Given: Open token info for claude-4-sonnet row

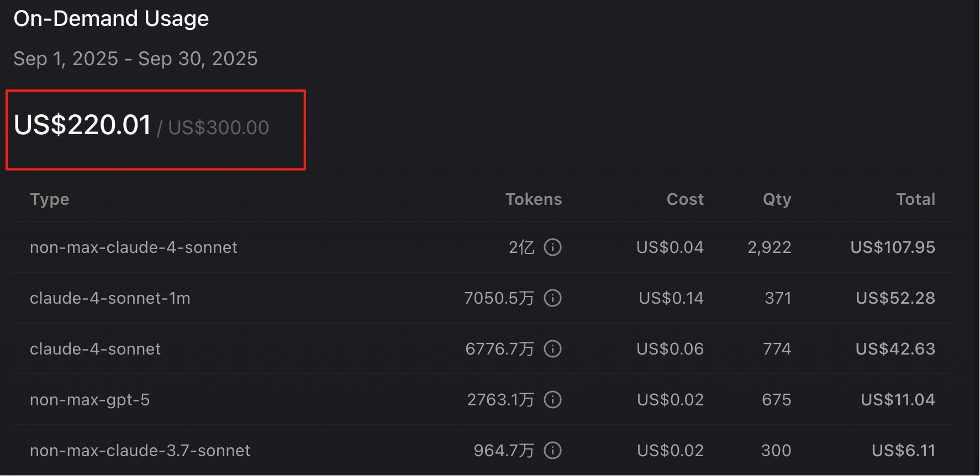Looking at the screenshot, I should [552, 349].
